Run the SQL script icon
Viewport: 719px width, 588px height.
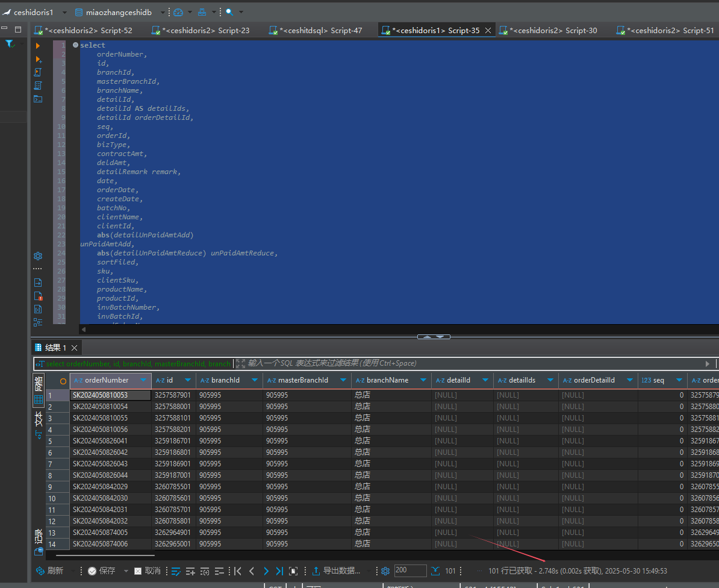pyautogui.click(x=38, y=72)
